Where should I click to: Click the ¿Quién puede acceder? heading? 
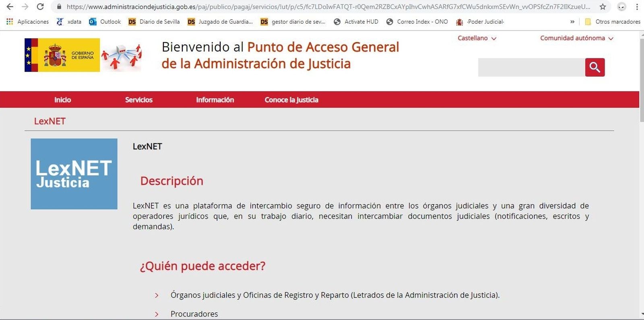tap(202, 266)
